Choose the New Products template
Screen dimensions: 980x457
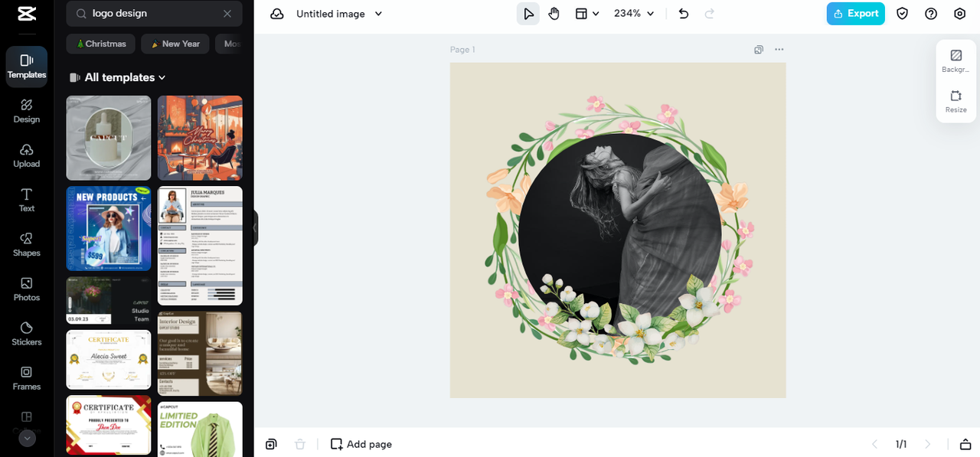pos(109,228)
